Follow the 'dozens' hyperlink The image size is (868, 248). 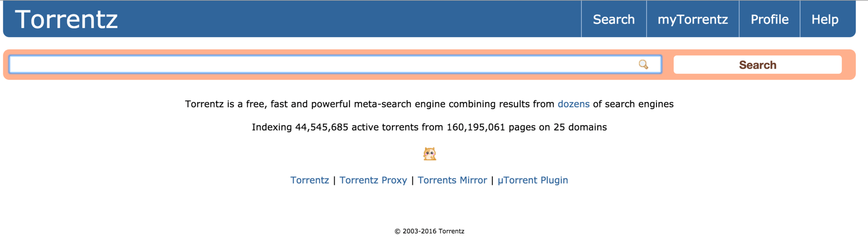pos(573,104)
